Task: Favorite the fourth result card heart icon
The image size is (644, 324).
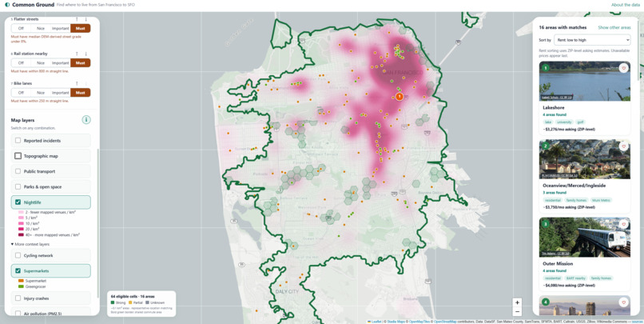Action: coord(623,302)
